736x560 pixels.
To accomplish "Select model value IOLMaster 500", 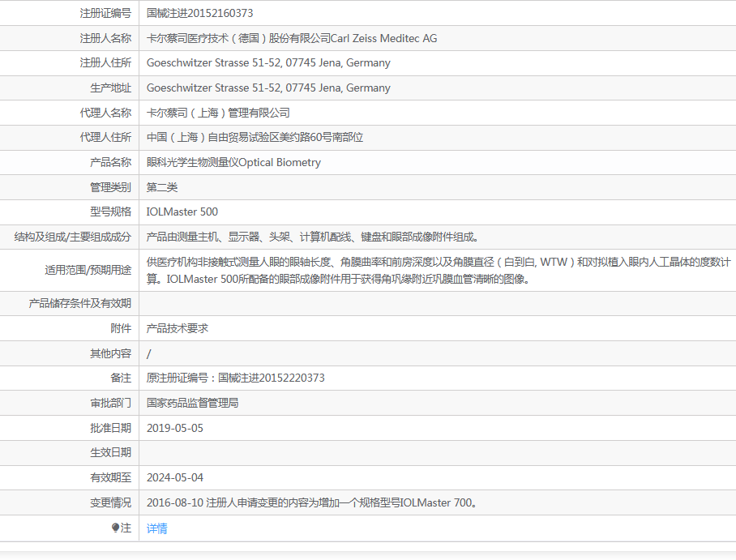I will [x=182, y=212].
